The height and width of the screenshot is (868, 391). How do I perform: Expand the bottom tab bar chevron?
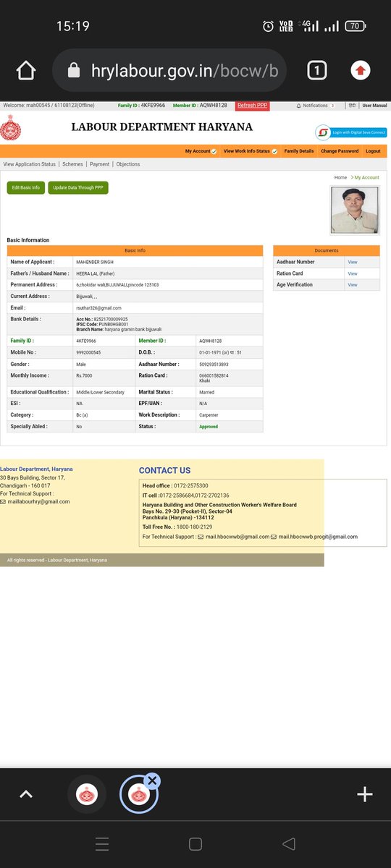26,794
